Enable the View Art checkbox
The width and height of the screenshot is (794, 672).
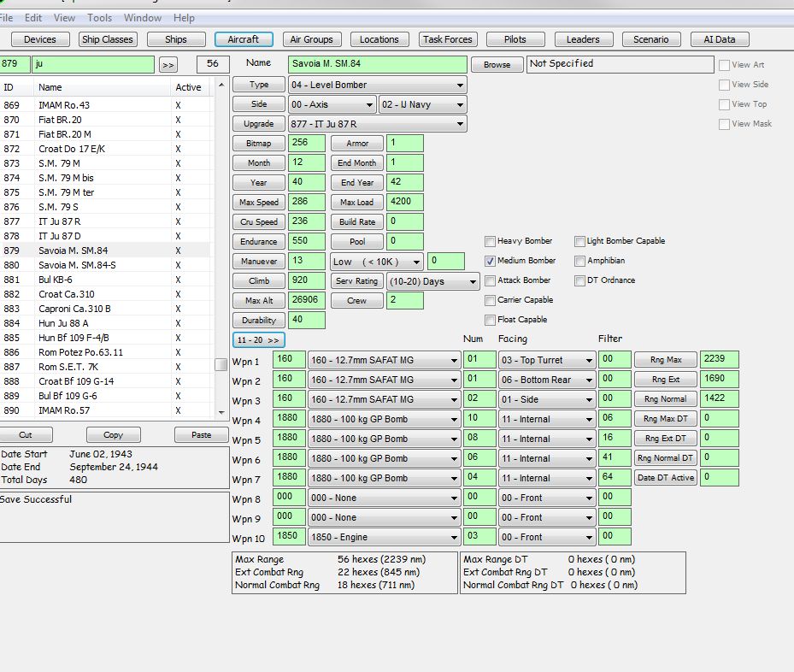click(724, 65)
